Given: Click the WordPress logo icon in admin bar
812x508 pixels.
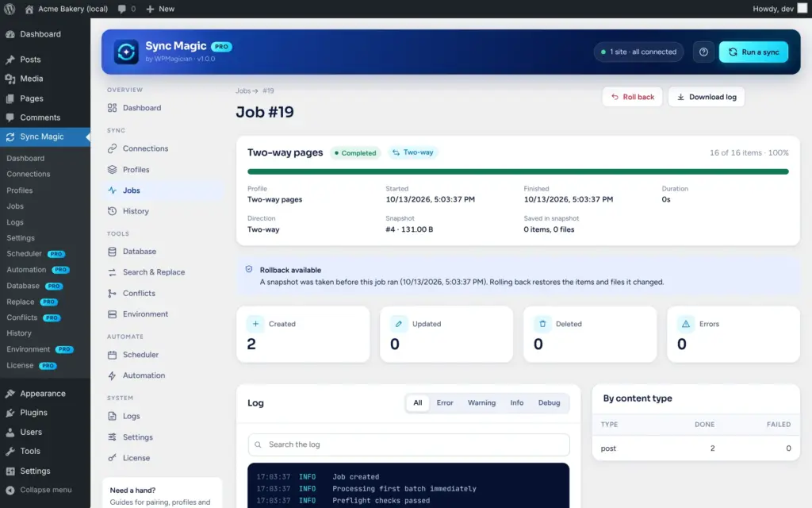Looking at the screenshot, I should tap(10, 9).
